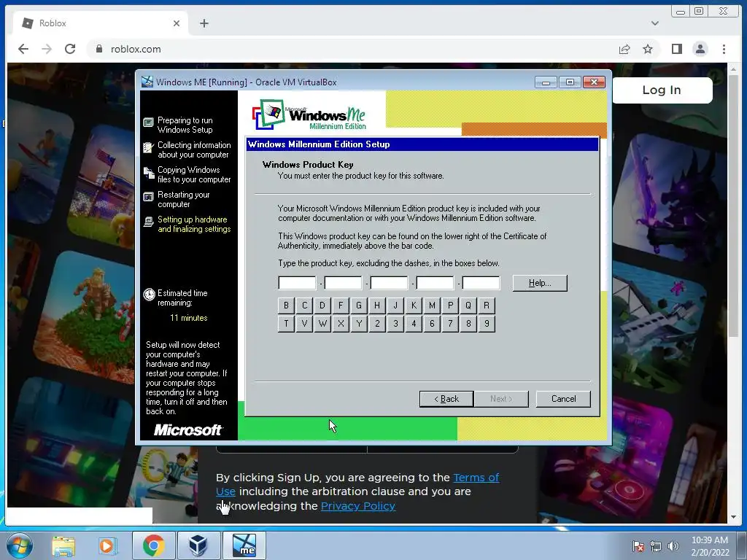Click Log In on Roblox page
The height and width of the screenshot is (560, 747).
[x=662, y=90]
